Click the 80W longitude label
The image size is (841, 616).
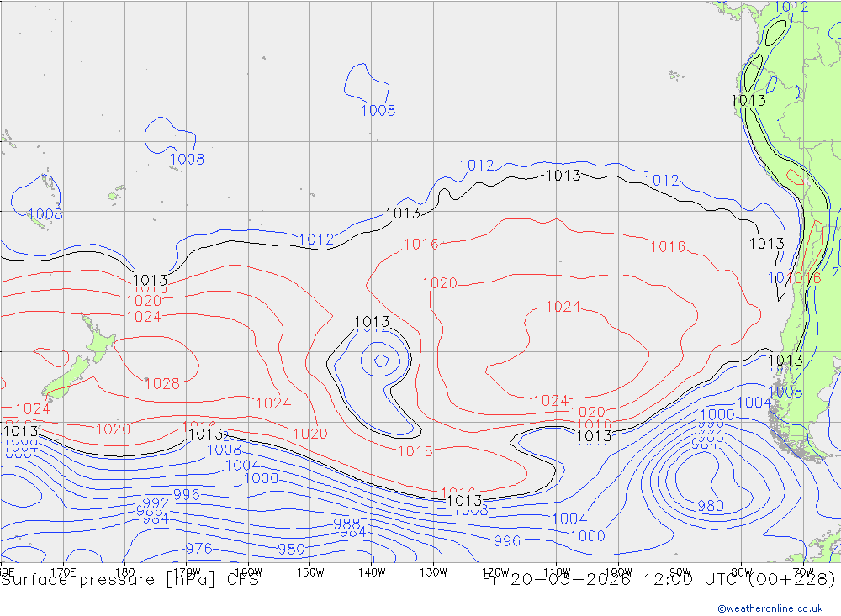742,572
